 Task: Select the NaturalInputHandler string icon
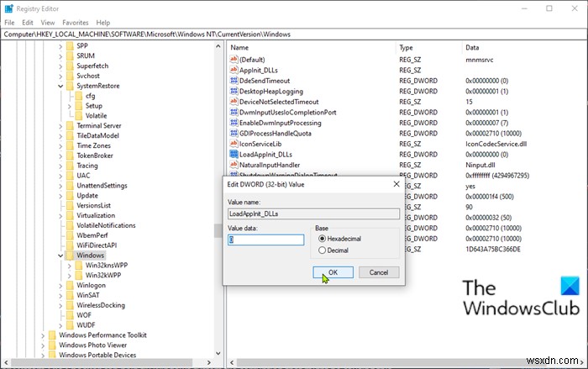[234, 165]
